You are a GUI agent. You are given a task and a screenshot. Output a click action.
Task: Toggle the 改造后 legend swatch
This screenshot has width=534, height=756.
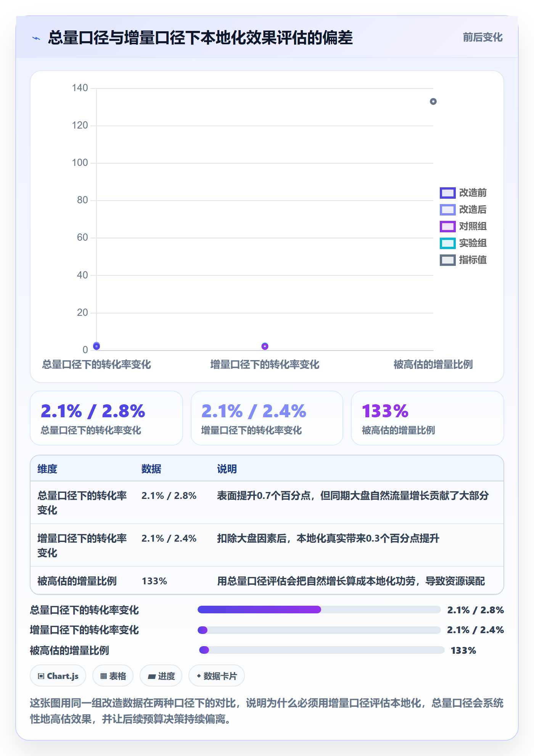pos(447,209)
